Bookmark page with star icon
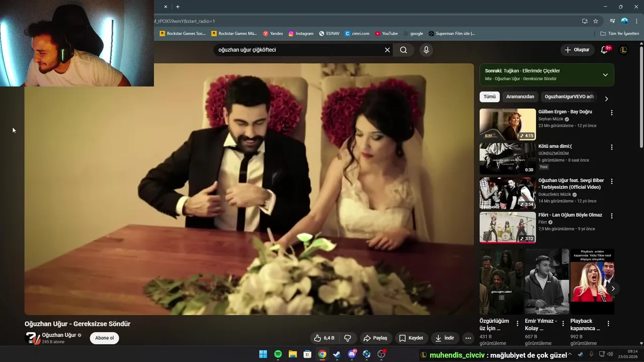 (596, 21)
